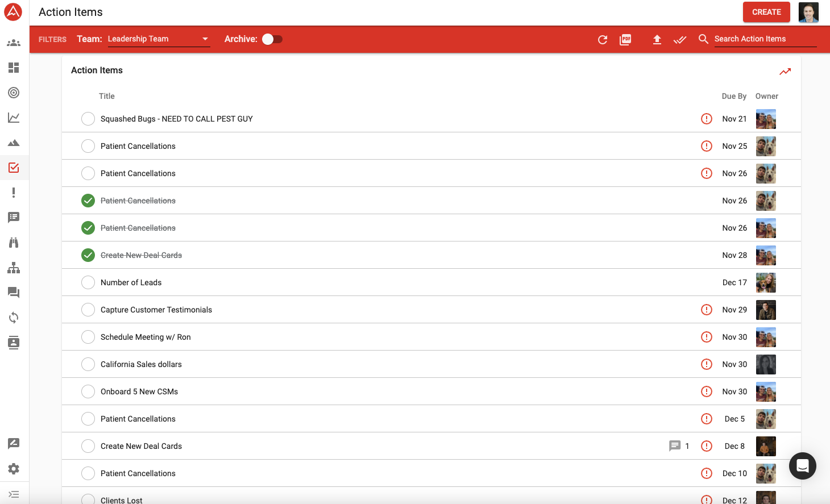This screenshot has height=504, width=830.
Task: Open the org chart icon in the sidebar
Action: coord(14,268)
